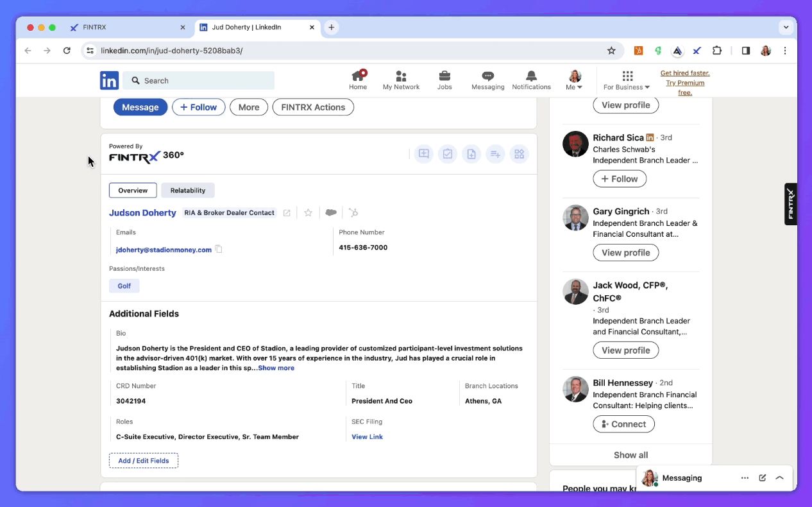Go back to the previous page
The height and width of the screenshot is (507, 812).
(28, 51)
